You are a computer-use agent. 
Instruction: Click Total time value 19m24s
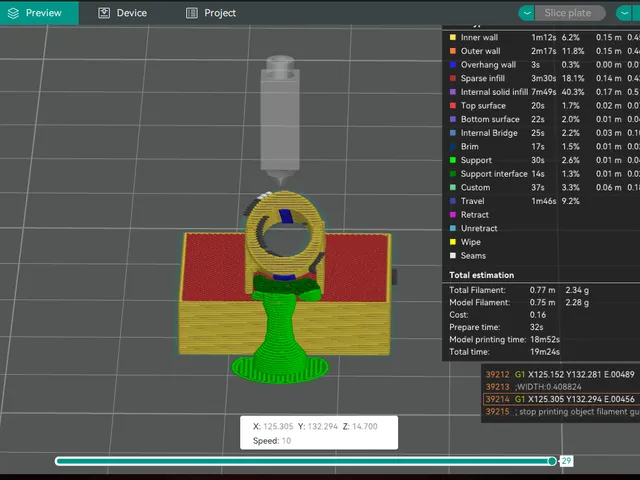click(545, 352)
